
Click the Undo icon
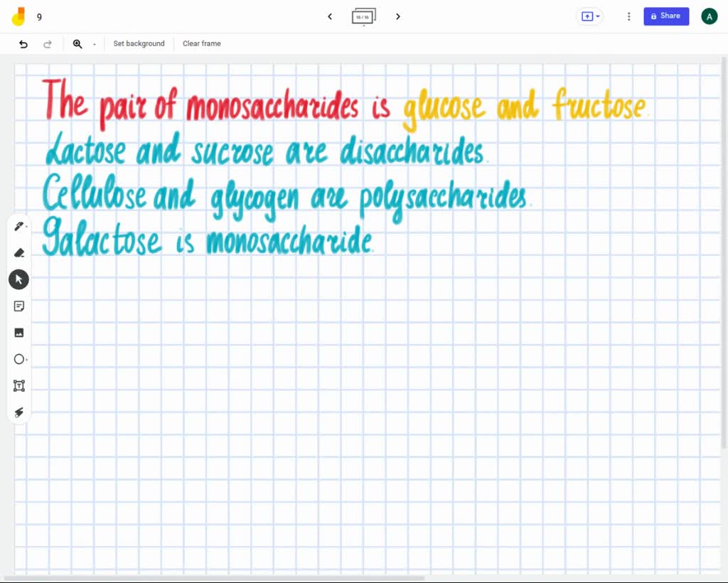pos(22,43)
